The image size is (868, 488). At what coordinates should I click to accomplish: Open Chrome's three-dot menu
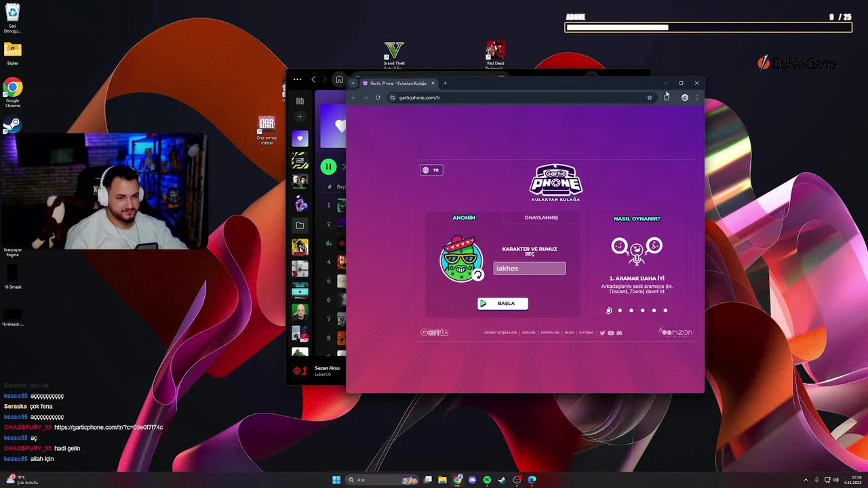click(696, 98)
